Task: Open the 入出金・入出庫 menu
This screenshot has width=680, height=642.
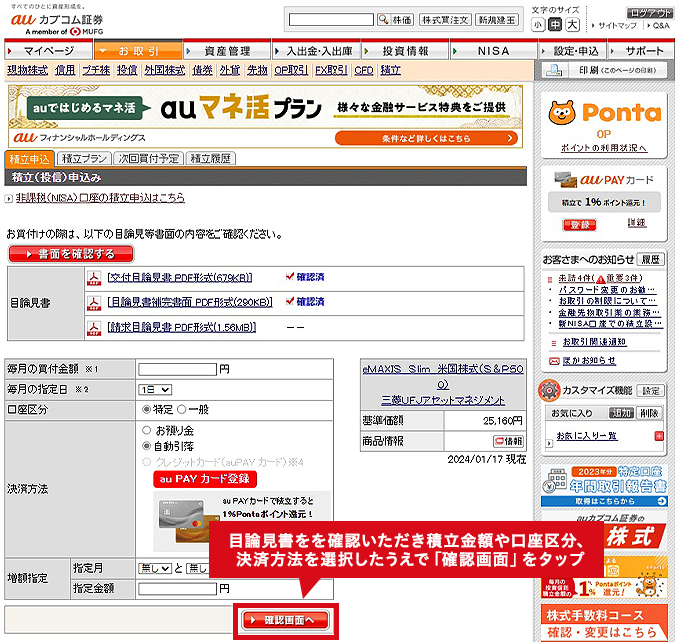Action: click(x=316, y=51)
